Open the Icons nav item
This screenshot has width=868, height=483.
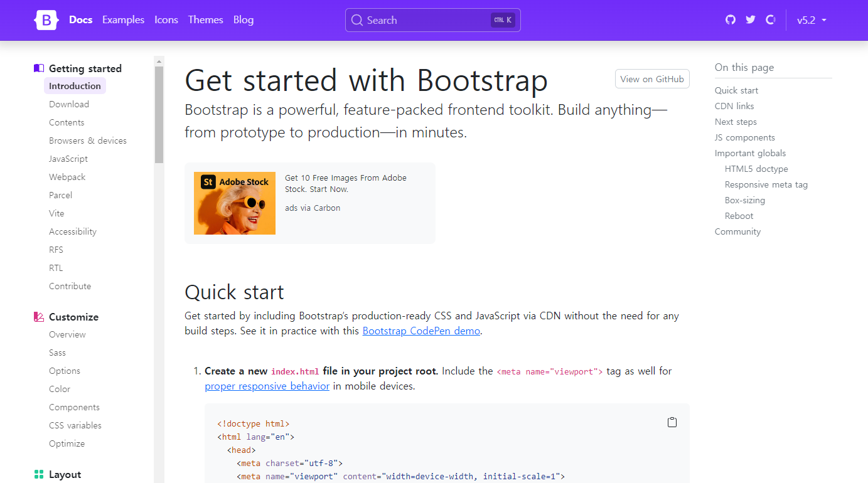tap(166, 20)
